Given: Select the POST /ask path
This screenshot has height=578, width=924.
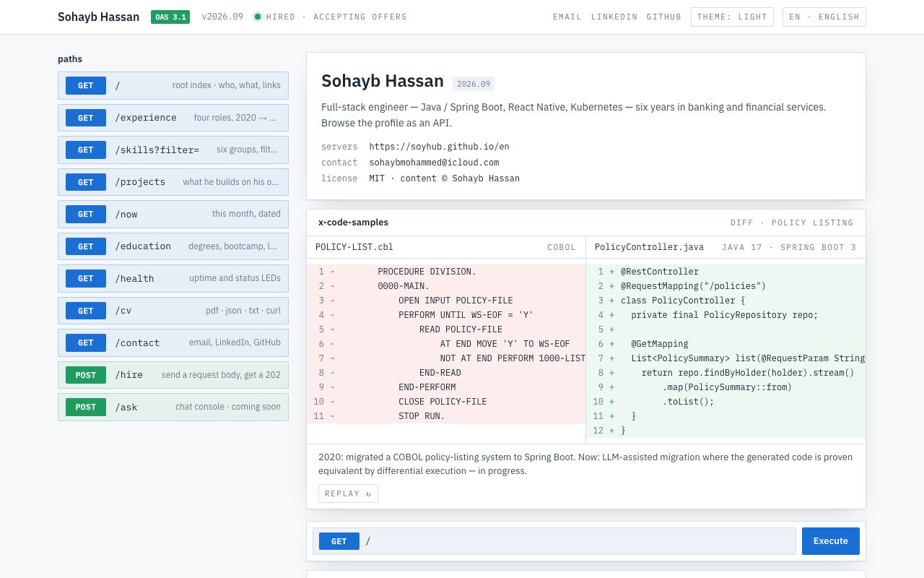Looking at the screenshot, I should click(x=173, y=407).
